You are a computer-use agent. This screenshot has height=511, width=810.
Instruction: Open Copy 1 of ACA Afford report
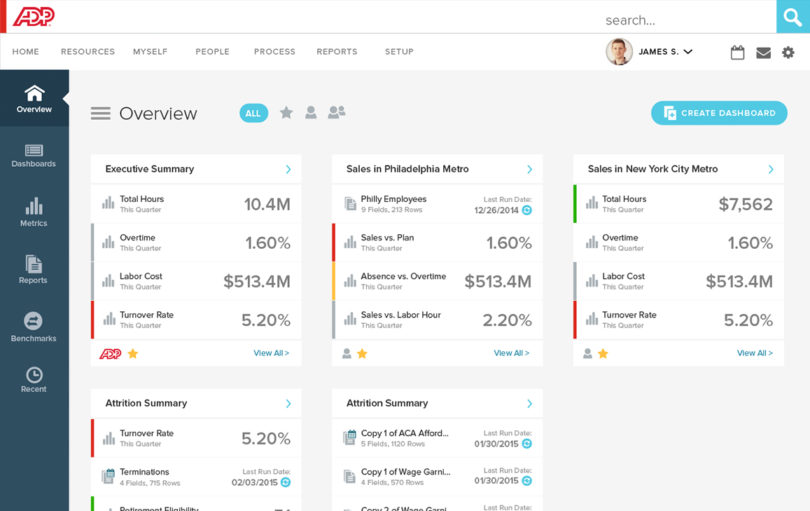tap(437, 438)
